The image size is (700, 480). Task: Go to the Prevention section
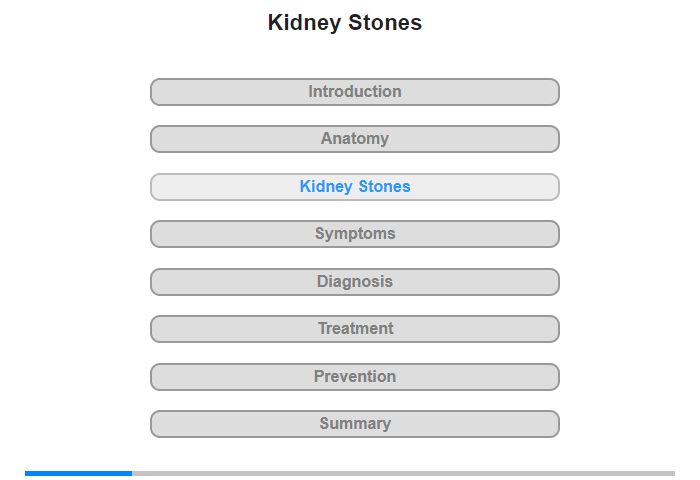pyautogui.click(x=355, y=377)
